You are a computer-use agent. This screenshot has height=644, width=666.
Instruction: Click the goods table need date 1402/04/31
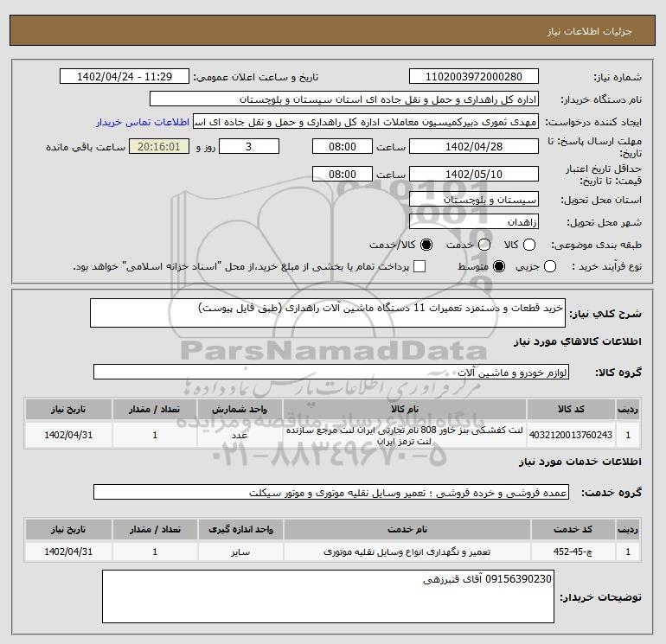(68, 435)
